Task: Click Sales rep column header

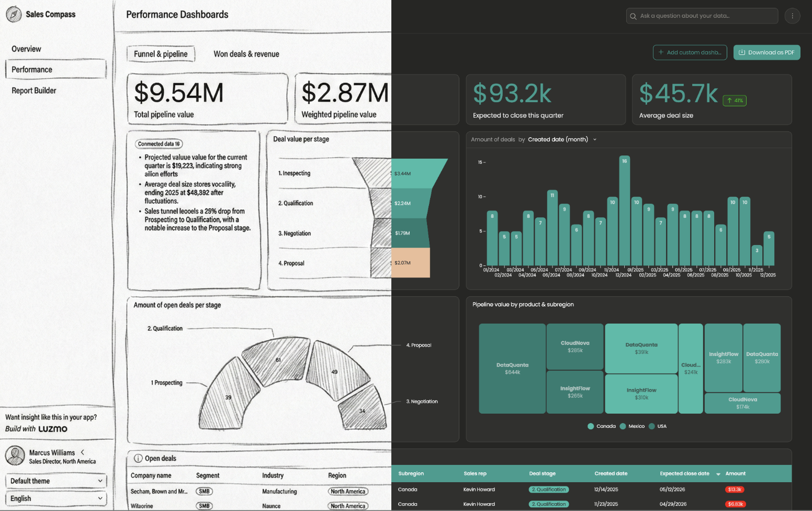Action: coord(475,474)
